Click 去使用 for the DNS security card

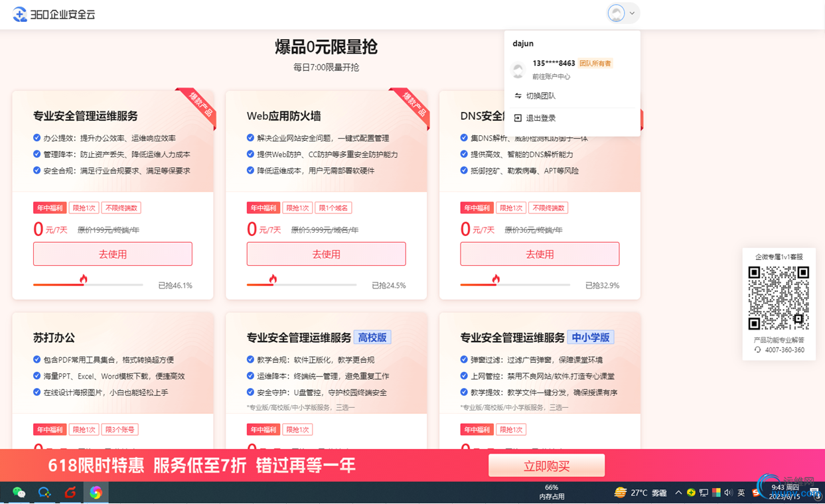pyautogui.click(x=540, y=254)
